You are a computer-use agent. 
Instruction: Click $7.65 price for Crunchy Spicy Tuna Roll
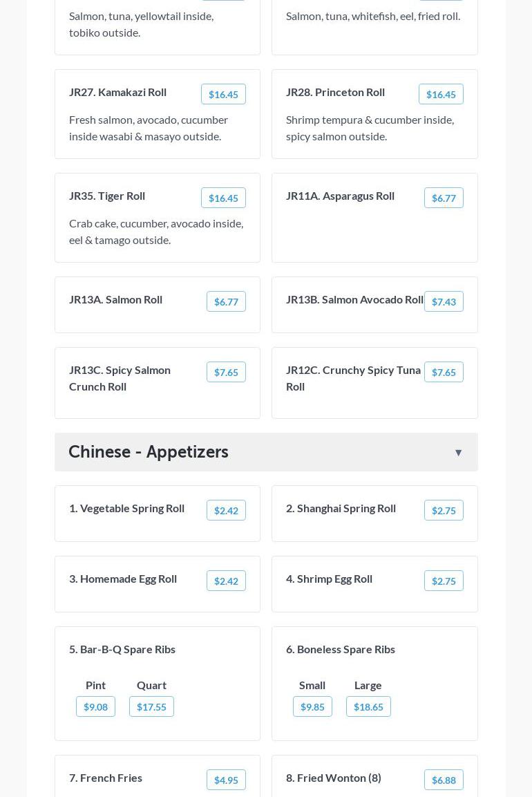point(444,373)
